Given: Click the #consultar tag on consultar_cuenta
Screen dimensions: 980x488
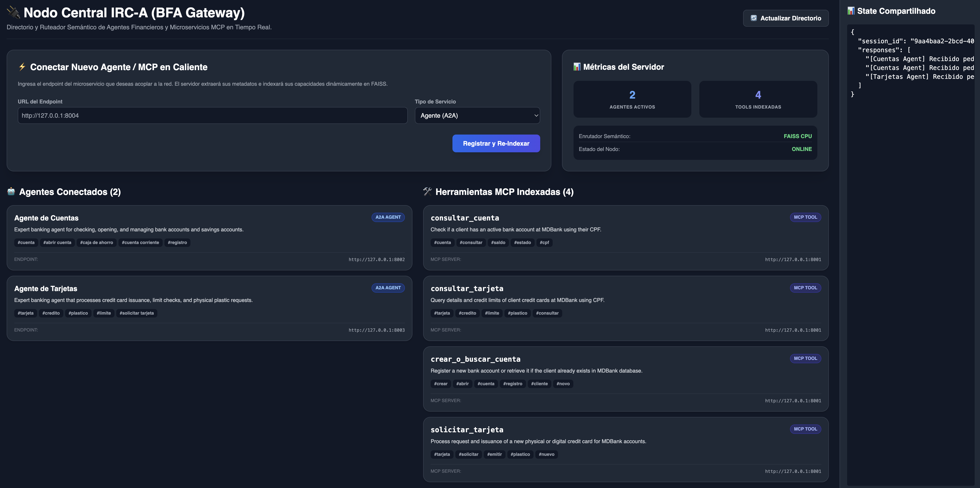Looking at the screenshot, I should pyautogui.click(x=471, y=242).
